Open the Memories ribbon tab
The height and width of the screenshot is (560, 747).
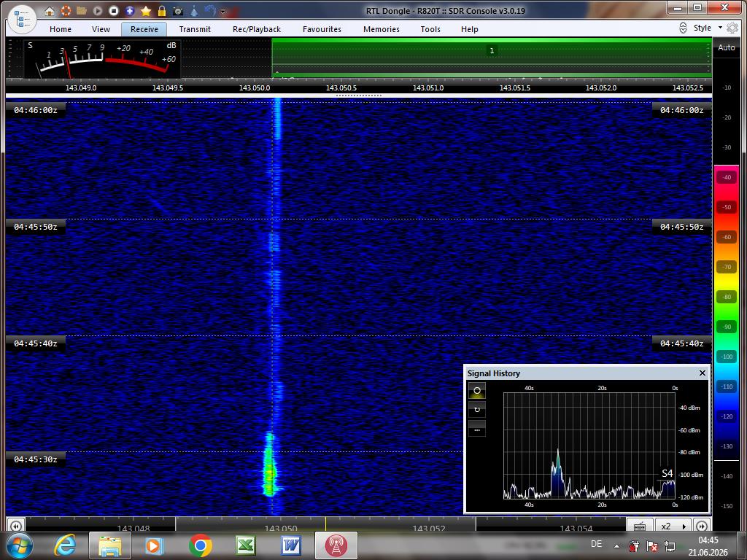tap(381, 29)
